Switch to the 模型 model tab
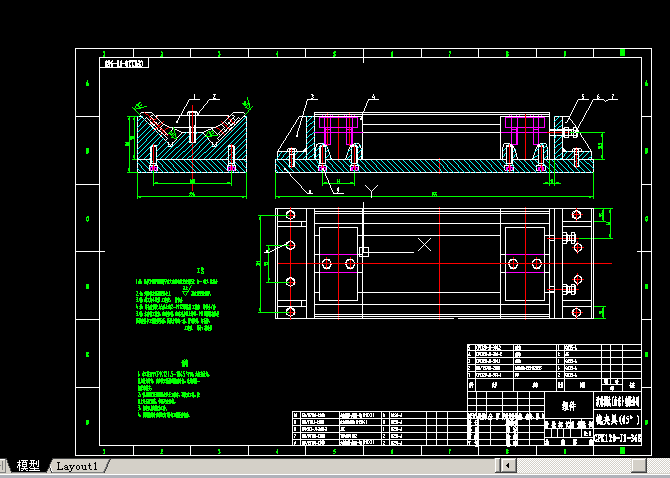The image size is (670, 478). [28, 466]
